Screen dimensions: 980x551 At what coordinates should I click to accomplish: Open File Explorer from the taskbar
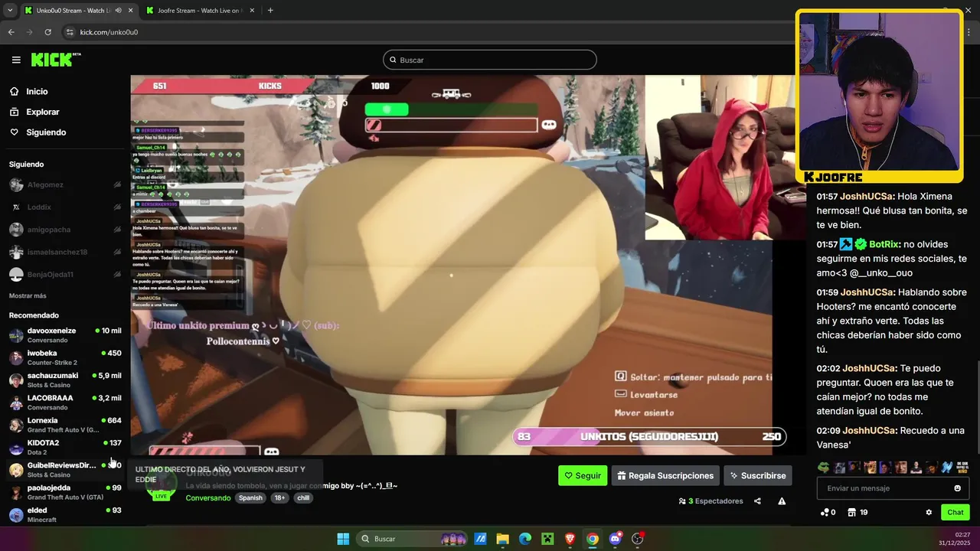pyautogui.click(x=503, y=539)
